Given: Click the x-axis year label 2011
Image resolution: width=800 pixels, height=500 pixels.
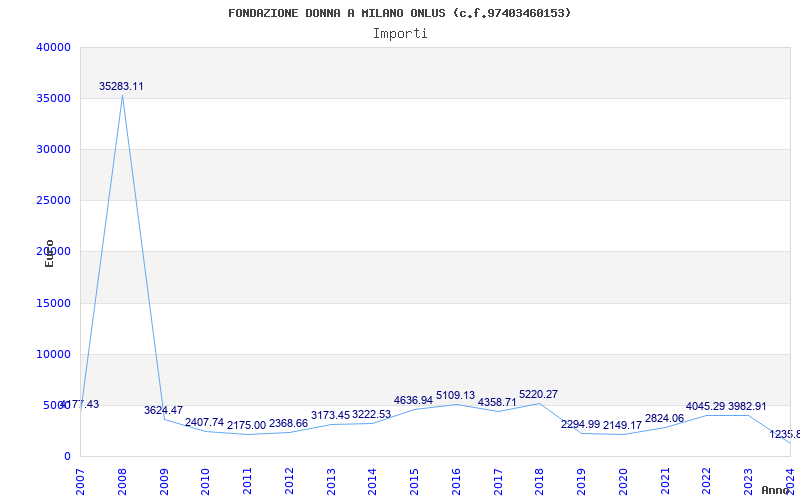Looking at the screenshot, I should point(247,482).
